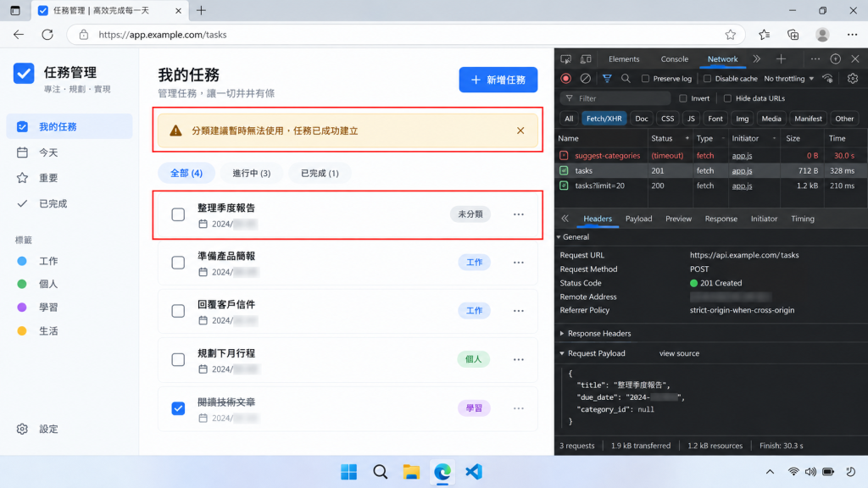Click the record network log button
Screen dimensions: 868x488
tap(565, 79)
